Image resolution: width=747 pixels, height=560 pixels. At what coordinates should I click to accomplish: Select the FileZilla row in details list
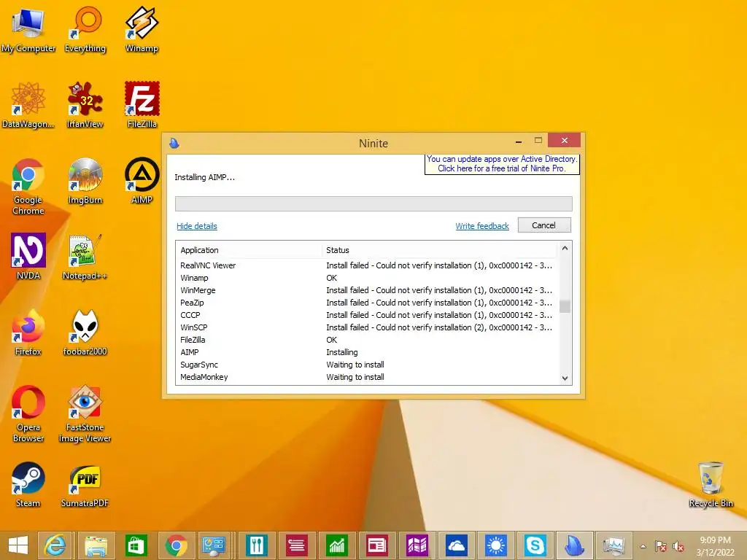point(367,340)
